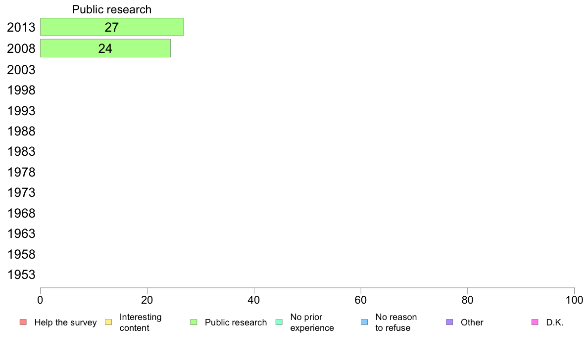Click the 1993 year label
The image size is (588, 364).
21,111
